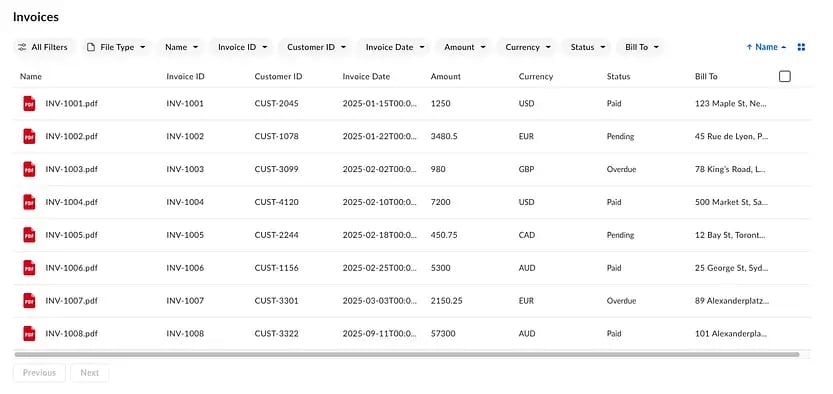833x394 pixels.
Task: Click PDF icon of INV-1006.pdf
Action: [x=29, y=268]
